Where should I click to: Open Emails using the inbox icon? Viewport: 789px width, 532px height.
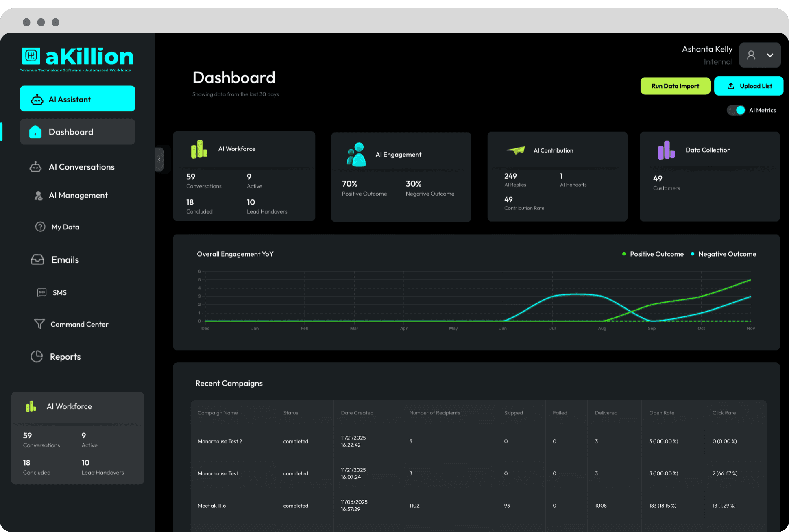coord(37,259)
